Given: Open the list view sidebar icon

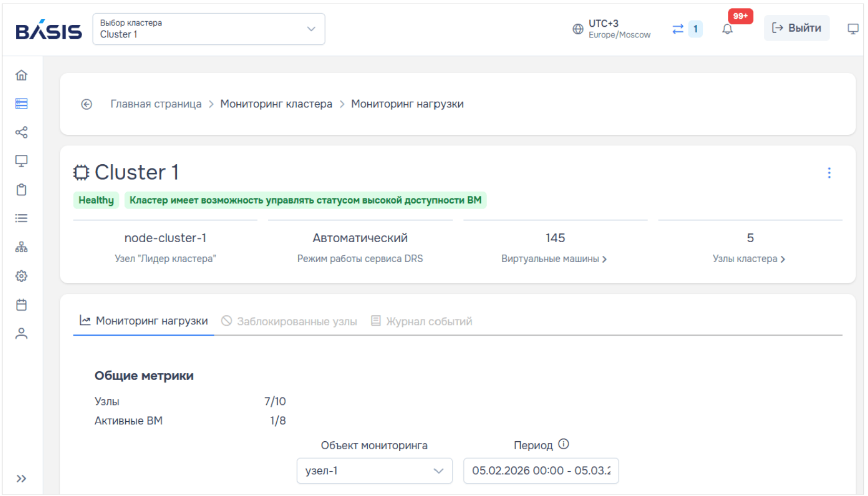Looking at the screenshot, I should [x=22, y=218].
